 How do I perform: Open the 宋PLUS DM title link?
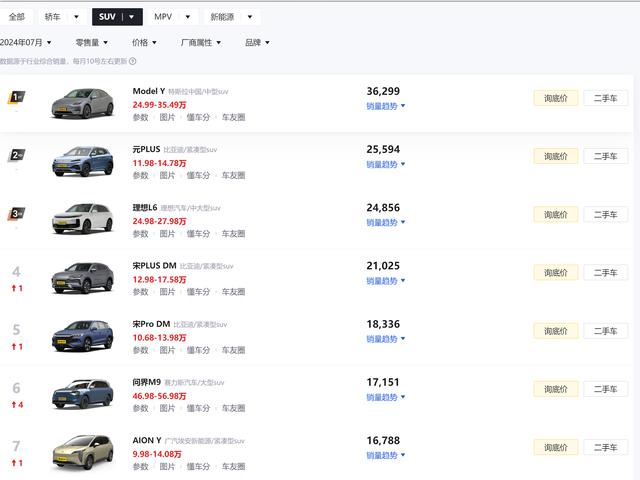coord(154,266)
